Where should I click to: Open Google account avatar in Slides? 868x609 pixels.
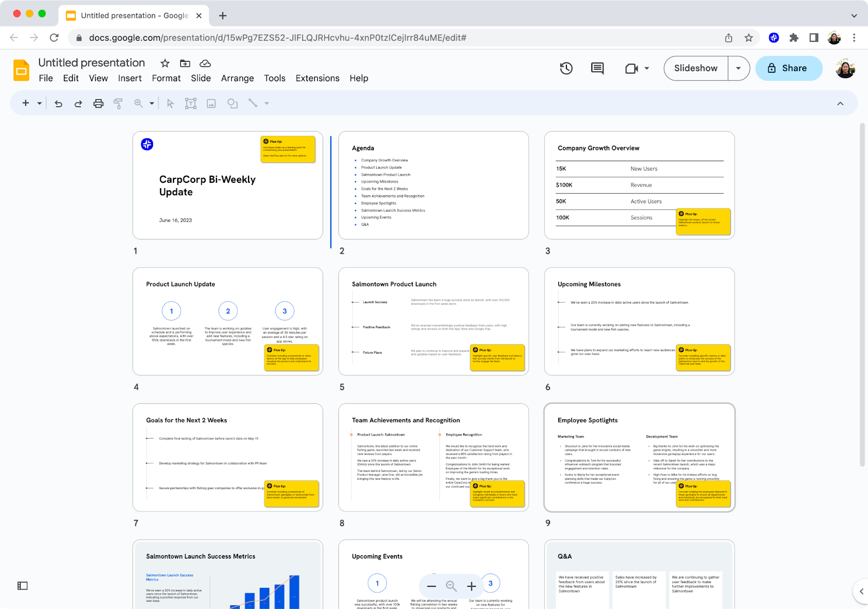[845, 68]
